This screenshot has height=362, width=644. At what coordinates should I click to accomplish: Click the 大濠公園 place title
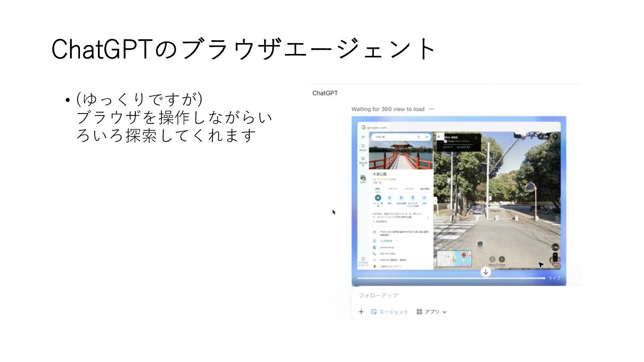pos(379,174)
